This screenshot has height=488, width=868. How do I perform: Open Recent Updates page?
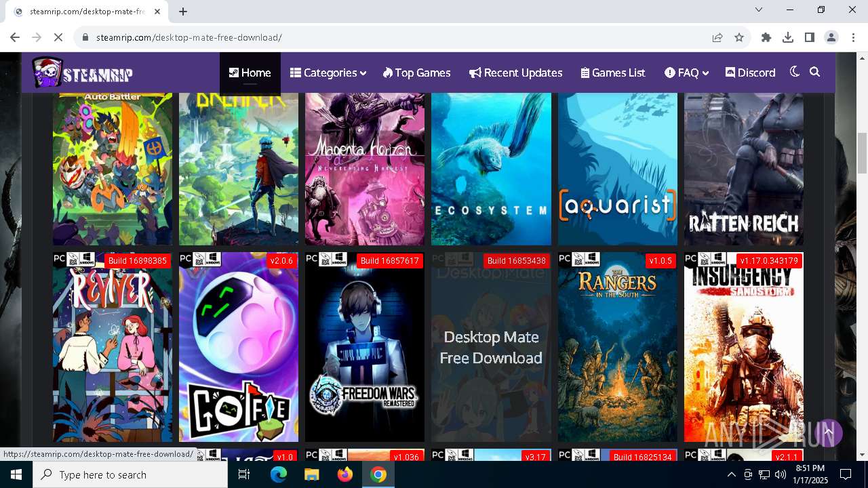(515, 73)
